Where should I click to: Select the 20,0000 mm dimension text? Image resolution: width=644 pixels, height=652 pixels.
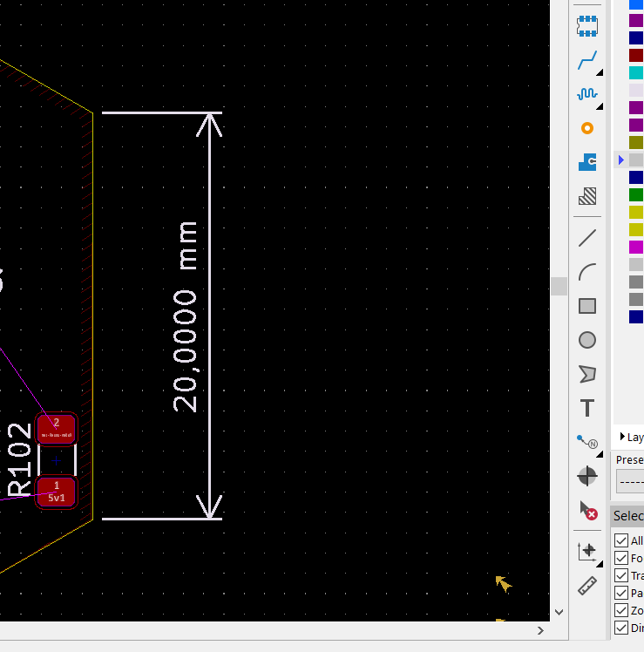(185, 317)
